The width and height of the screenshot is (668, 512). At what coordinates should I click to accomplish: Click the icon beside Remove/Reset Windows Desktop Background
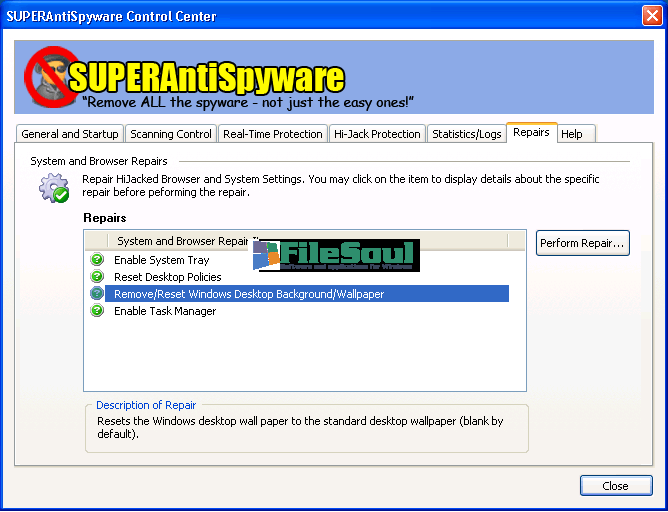pyautogui.click(x=97, y=293)
